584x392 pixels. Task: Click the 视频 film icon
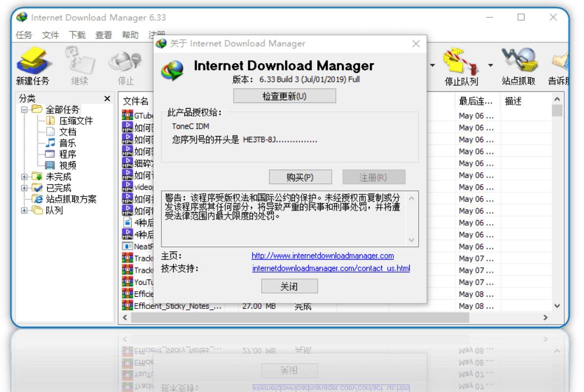pos(50,165)
